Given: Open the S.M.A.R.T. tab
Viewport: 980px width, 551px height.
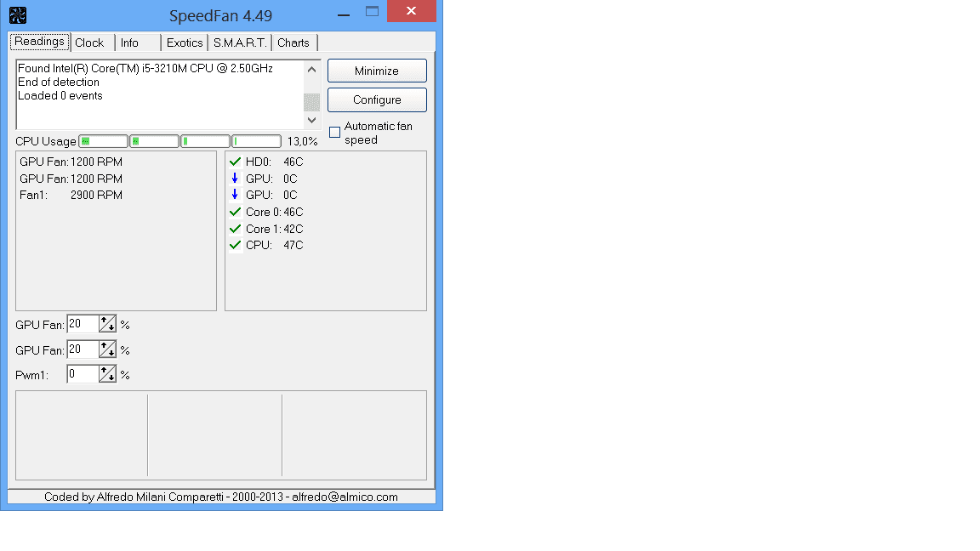Looking at the screenshot, I should [x=240, y=43].
